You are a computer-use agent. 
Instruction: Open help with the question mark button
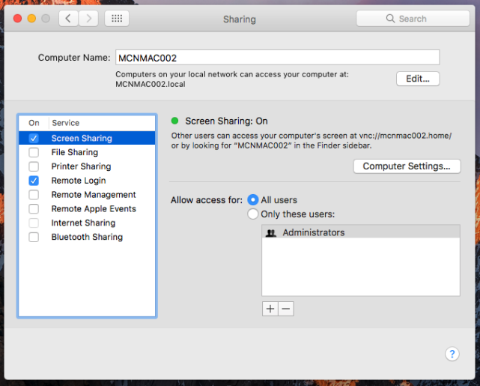[x=452, y=354]
